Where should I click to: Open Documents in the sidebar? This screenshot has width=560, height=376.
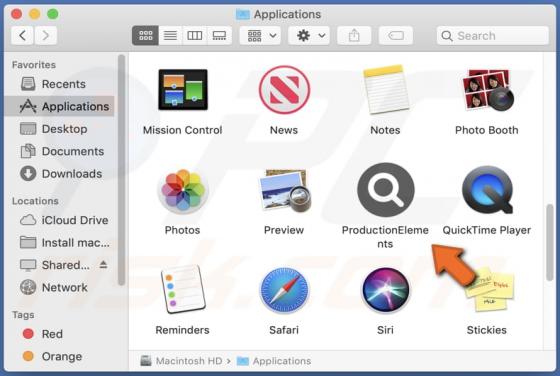(60, 151)
